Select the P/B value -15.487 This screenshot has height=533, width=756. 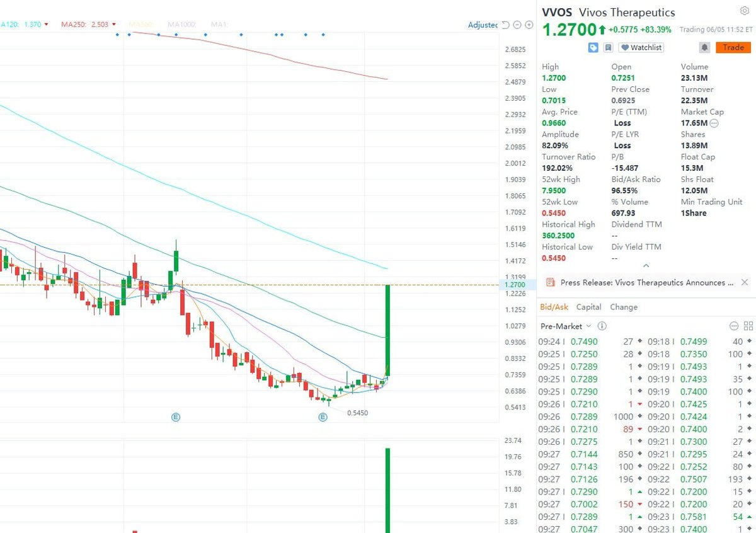625,168
